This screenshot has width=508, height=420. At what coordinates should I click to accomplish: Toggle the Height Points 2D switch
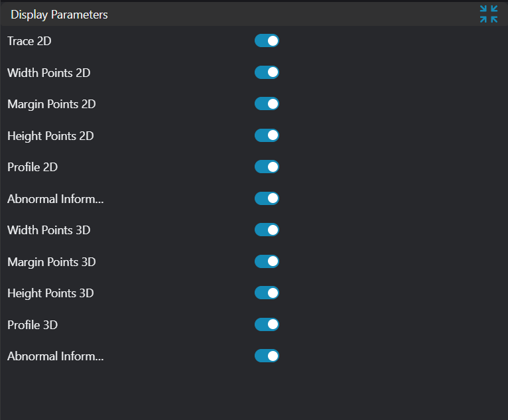click(267, 135)
